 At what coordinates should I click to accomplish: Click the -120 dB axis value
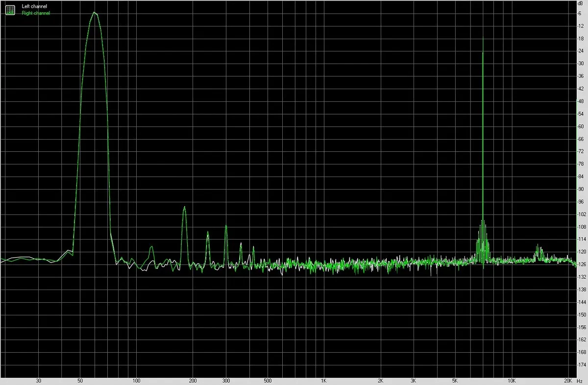[x=582, y=252]
